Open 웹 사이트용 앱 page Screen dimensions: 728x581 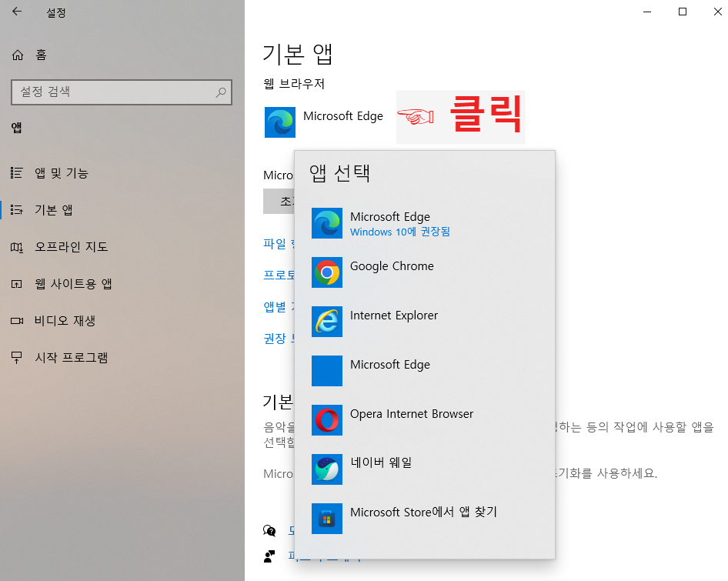(x=73, y=284)
